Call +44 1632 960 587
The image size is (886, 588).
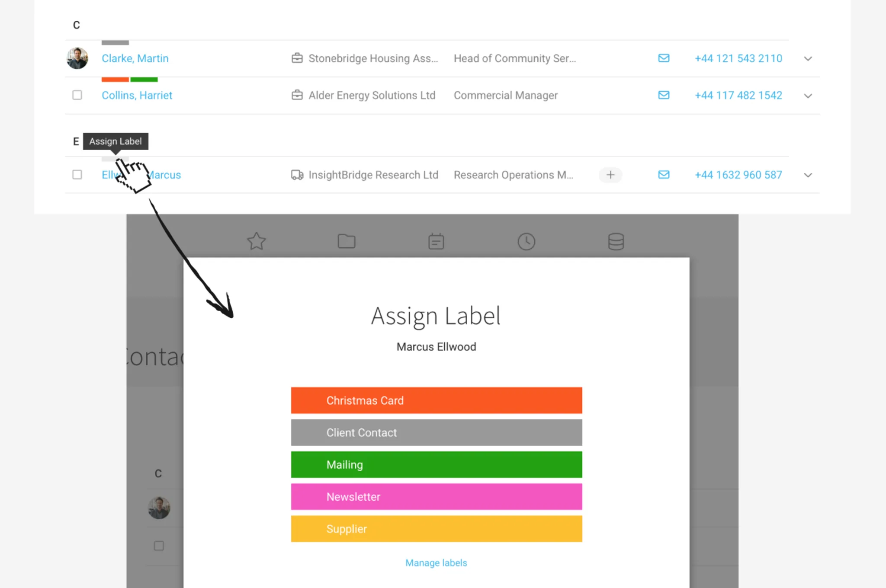point(738,175)
